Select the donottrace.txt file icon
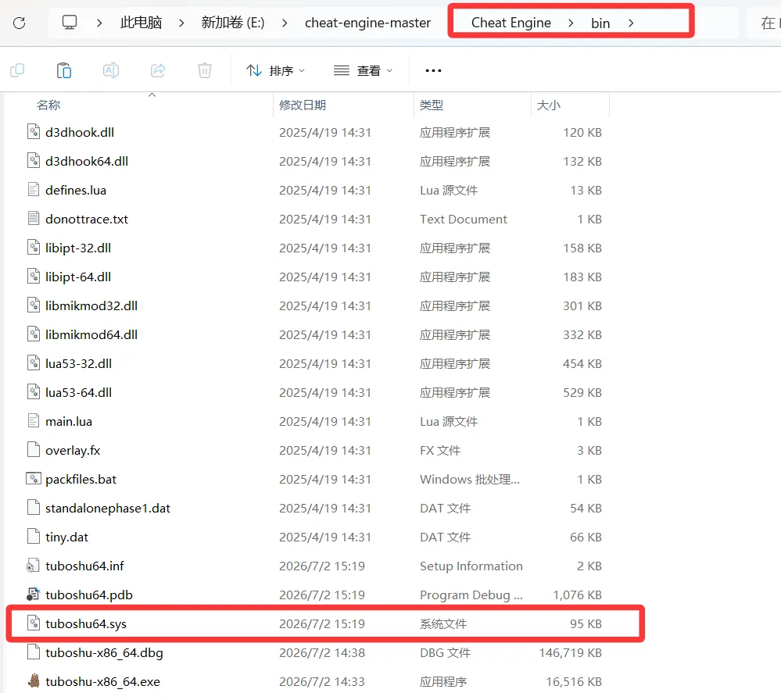Screen dimensions: 781x700 [34, 219]
